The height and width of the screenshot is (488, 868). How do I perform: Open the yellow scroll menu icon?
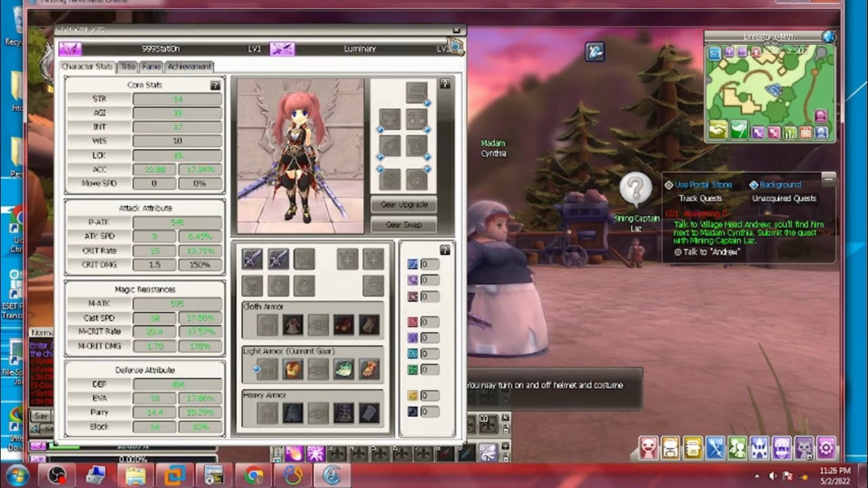pos(693,448)
